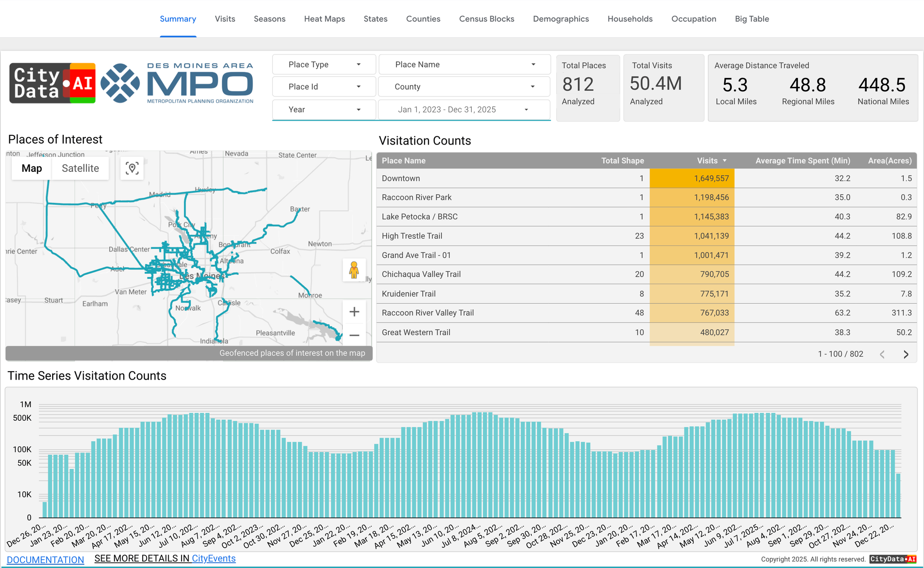Switch map to Map view
The height and width of the screenshot is (568, 924).
pos(32,169)
